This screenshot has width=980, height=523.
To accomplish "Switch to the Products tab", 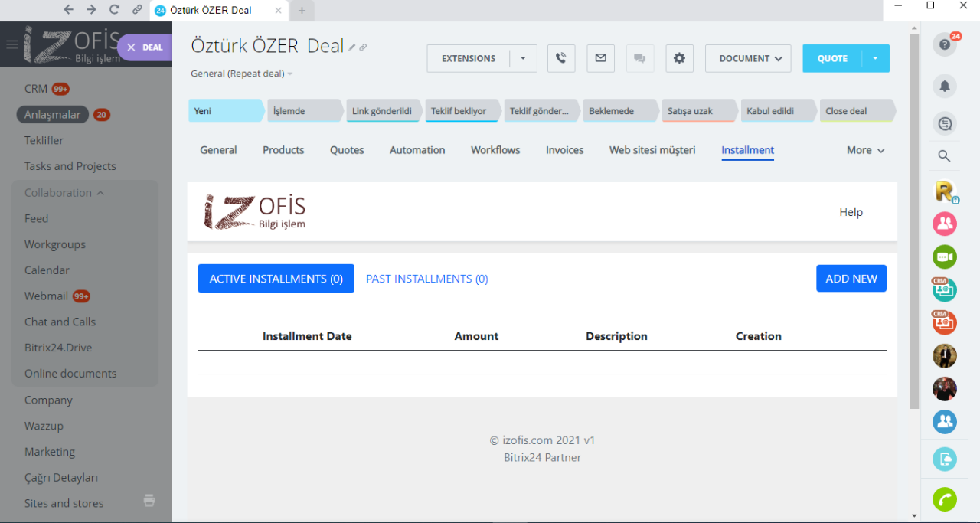I will [x=283, y=150].
